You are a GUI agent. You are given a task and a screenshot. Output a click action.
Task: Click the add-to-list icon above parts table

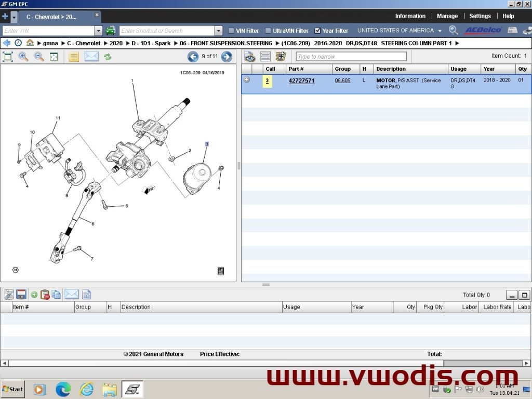(x=281, y=56)
